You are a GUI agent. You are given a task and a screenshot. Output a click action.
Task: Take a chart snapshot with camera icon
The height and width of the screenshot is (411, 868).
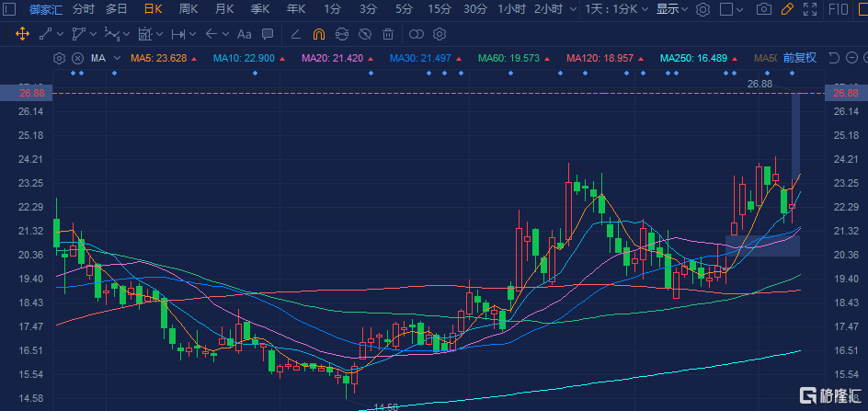pyautogui.click(x=764, y=9)
